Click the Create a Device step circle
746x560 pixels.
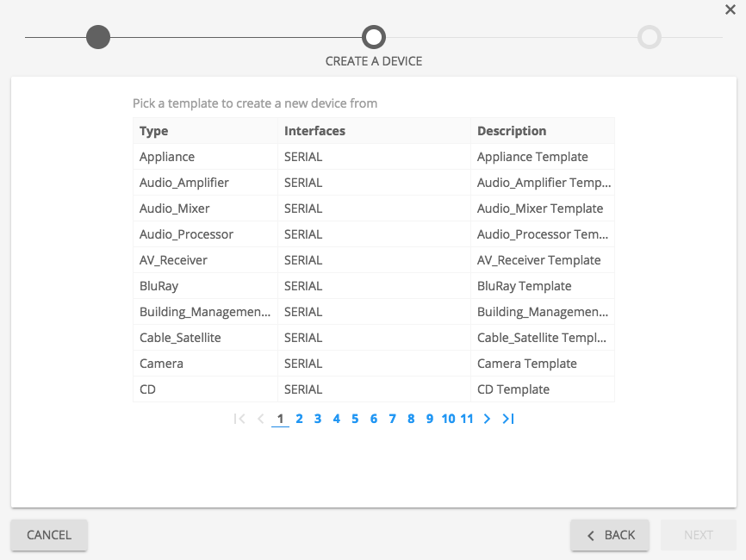click(374, 37)
